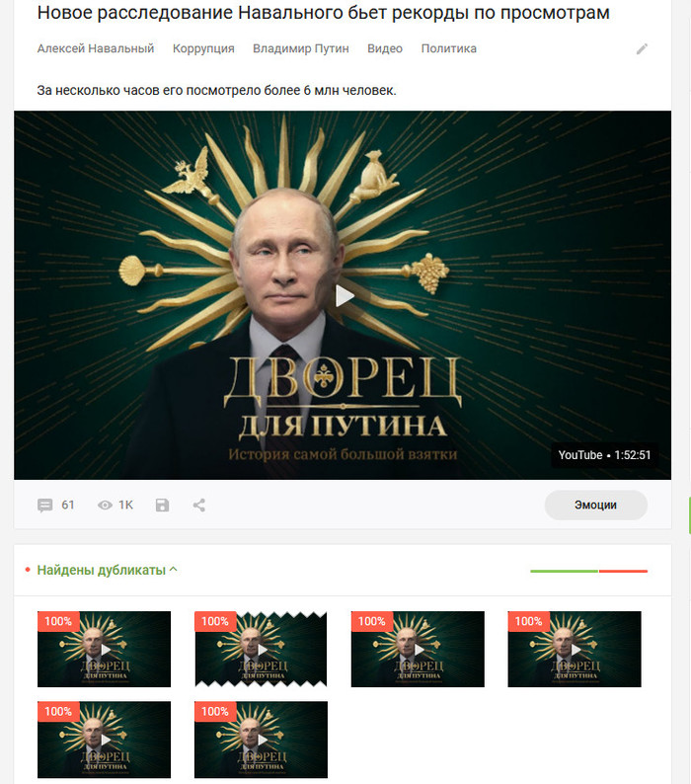Click the eye views icon showing 1K
The height and width of the screenshot is (784, 691).
105,505
